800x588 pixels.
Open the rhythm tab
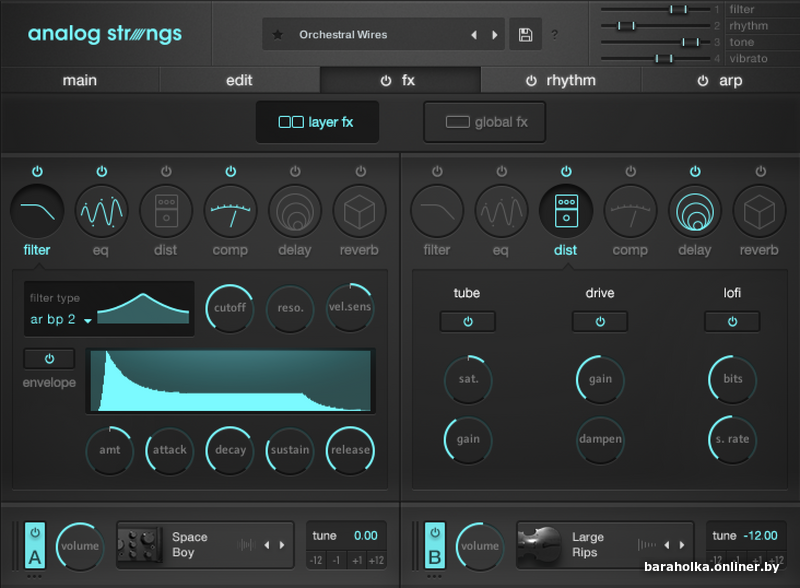tap(560, 80)
